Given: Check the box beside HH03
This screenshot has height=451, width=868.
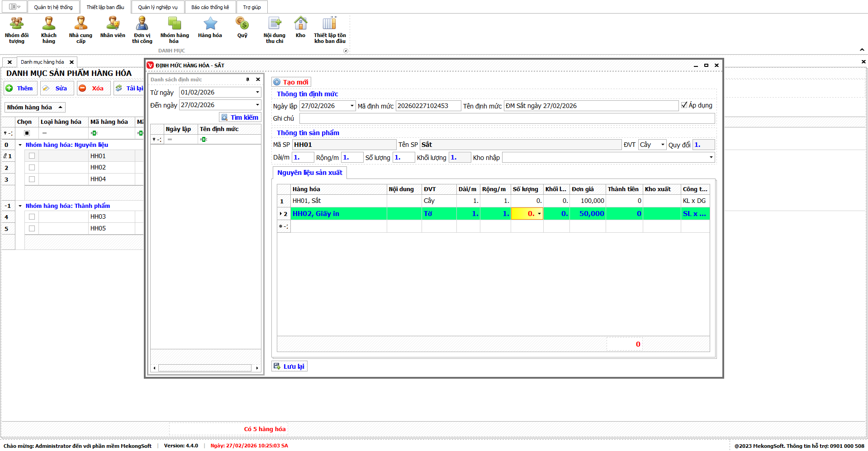Looking at the screenshot, I should click(x=32, y=217).
